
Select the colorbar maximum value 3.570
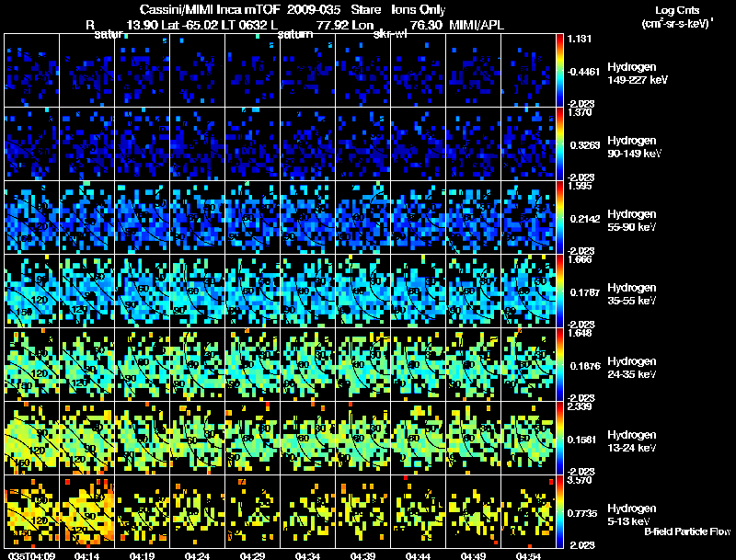[x=580, y=480]
